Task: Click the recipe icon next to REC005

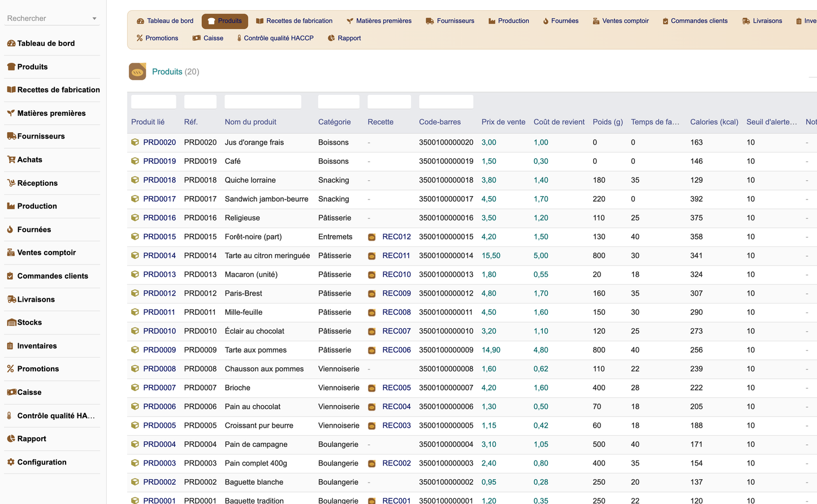Action: pyautogui.click(x=371, y=388)
